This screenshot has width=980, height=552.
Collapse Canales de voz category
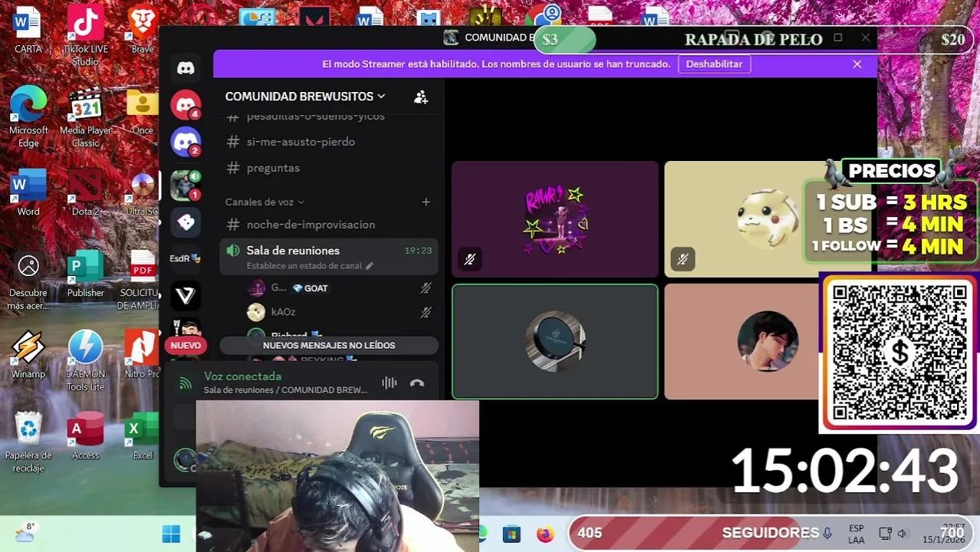[x=265, y=202]
